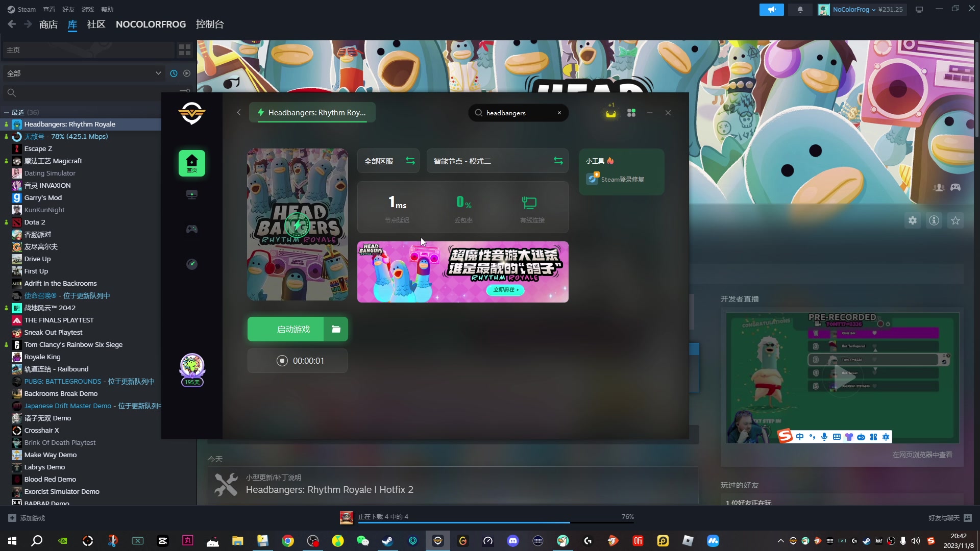The width and height of the screenshot is (980, 551).
Task: Open Discord from the taskbar
Action: [x=513, y=541]
